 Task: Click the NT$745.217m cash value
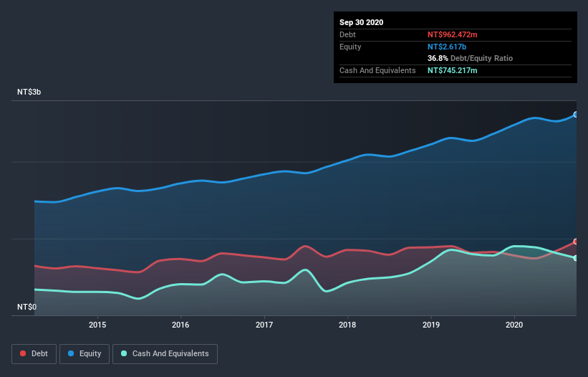click(452, 70)
